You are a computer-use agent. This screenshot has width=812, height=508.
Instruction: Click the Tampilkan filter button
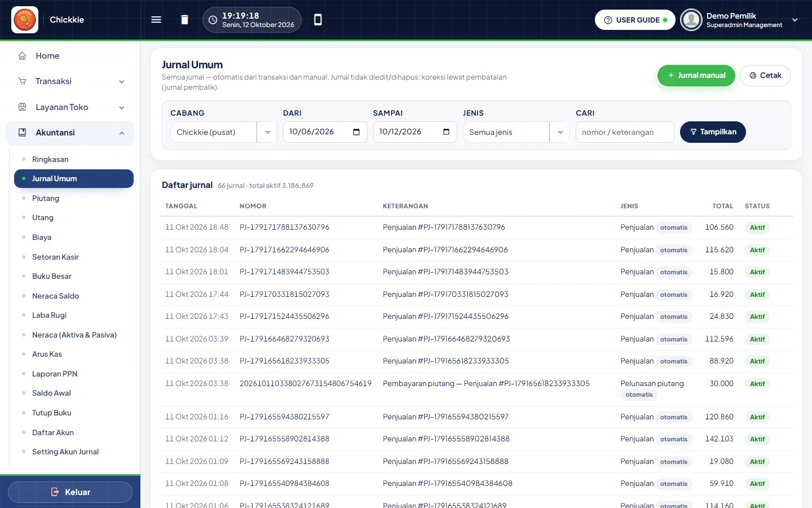[x=713, y=132]
